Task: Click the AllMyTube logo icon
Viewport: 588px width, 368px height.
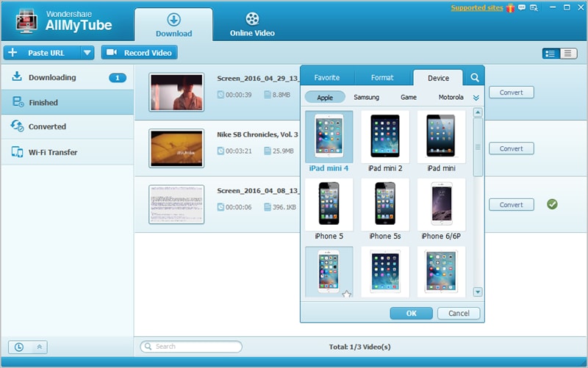Action: coord(26,22)
